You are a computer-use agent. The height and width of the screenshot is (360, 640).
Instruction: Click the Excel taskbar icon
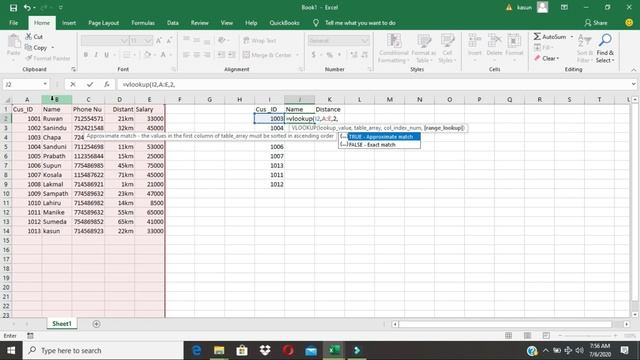(334, 350)
